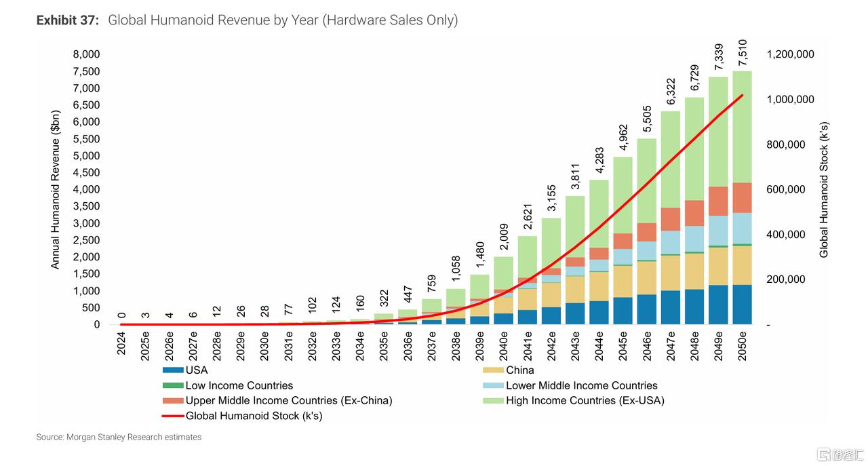The width and height of the screenshot is (868, 466).
Task: Click the 5,505 data label
Action: click(x=647, y=119)
